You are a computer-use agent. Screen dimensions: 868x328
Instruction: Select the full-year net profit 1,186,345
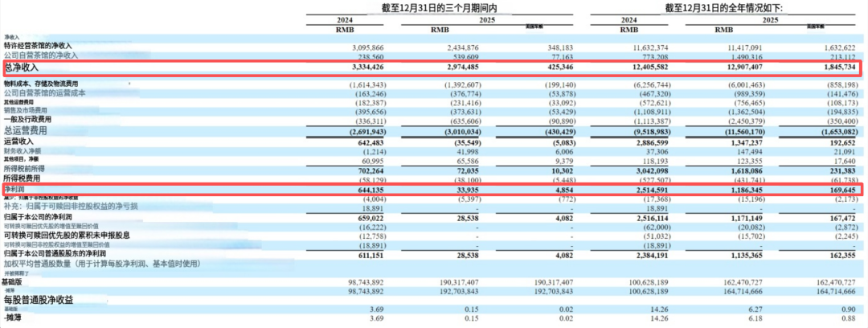coord(727,190)
